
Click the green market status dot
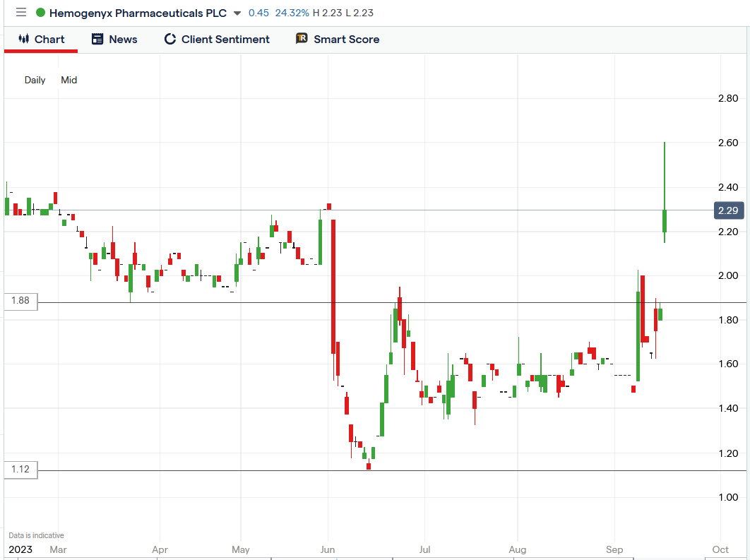(41, 13)
